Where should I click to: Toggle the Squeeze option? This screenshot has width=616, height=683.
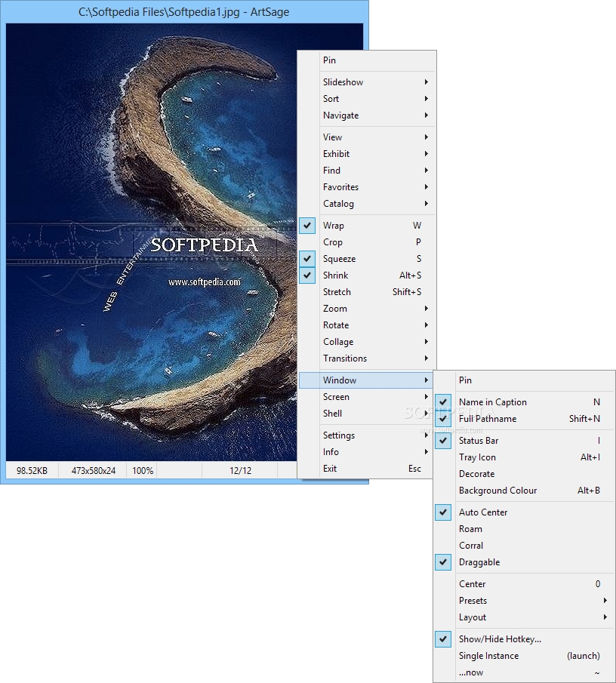367,259
